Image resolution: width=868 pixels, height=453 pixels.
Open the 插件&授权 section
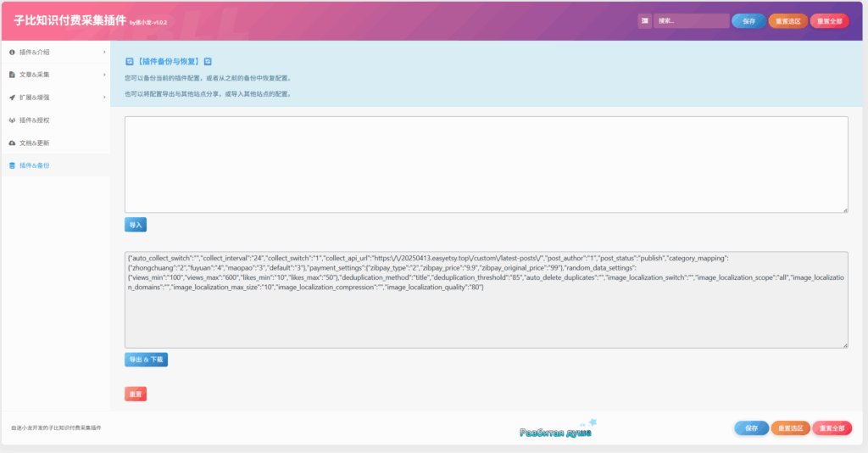coord(34,120)
